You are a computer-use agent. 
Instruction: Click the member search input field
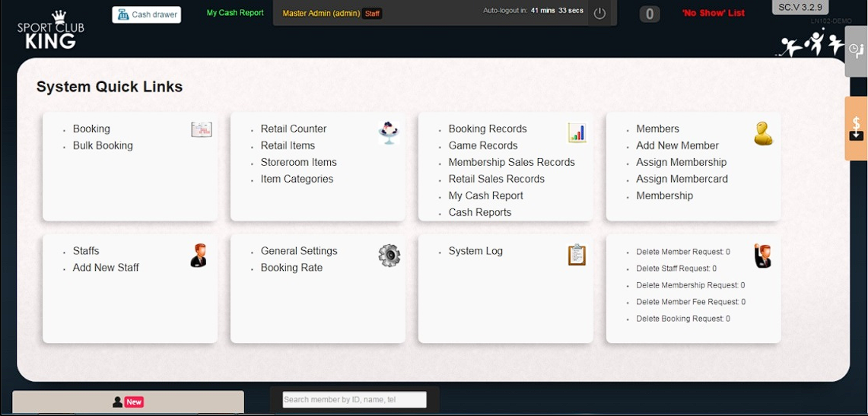[355, 399]
